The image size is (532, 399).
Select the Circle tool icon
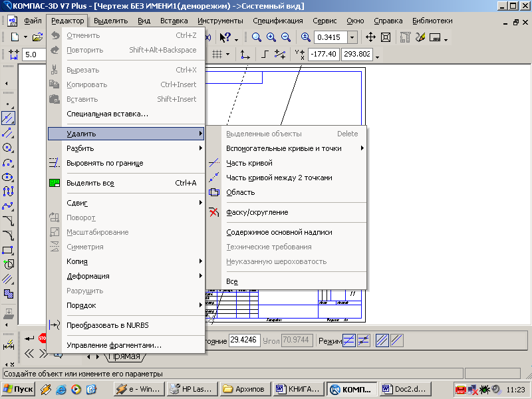(x=8, y=148)
